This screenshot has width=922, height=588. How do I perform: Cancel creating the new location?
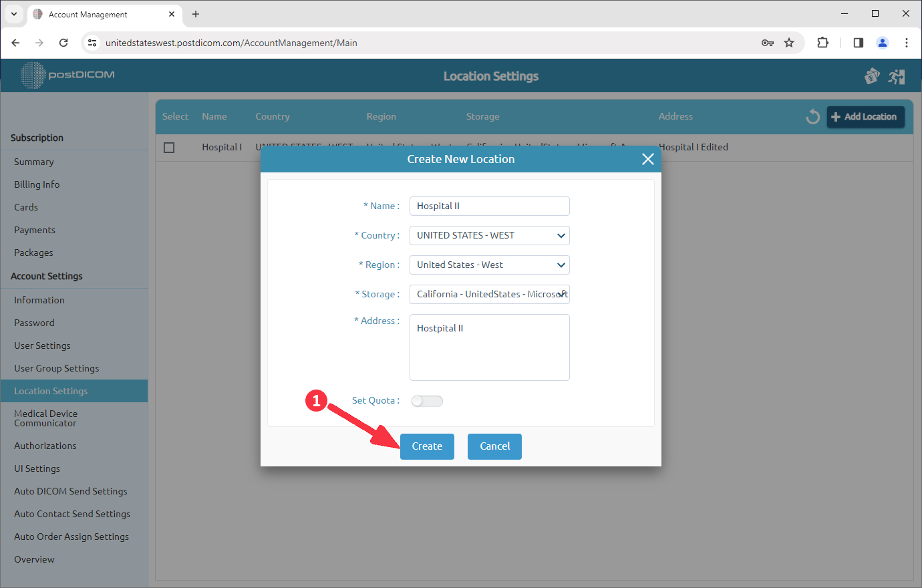click(x=494, y=446)
